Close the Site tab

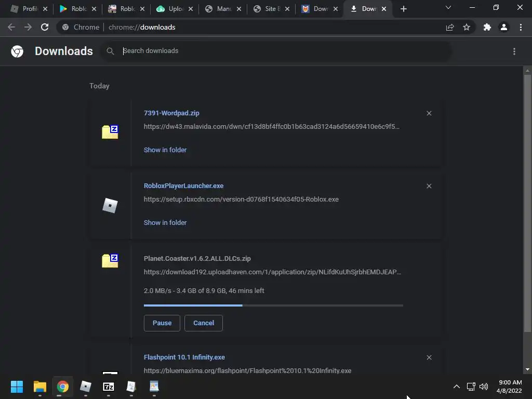click(x=287, y=9)
